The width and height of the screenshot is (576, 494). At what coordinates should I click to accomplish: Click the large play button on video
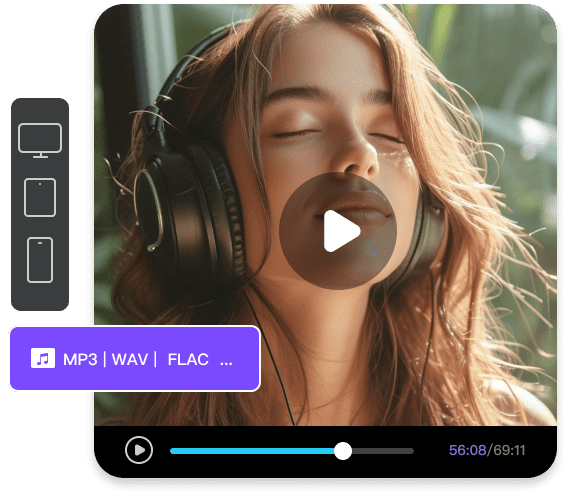(x=338, y=231)
